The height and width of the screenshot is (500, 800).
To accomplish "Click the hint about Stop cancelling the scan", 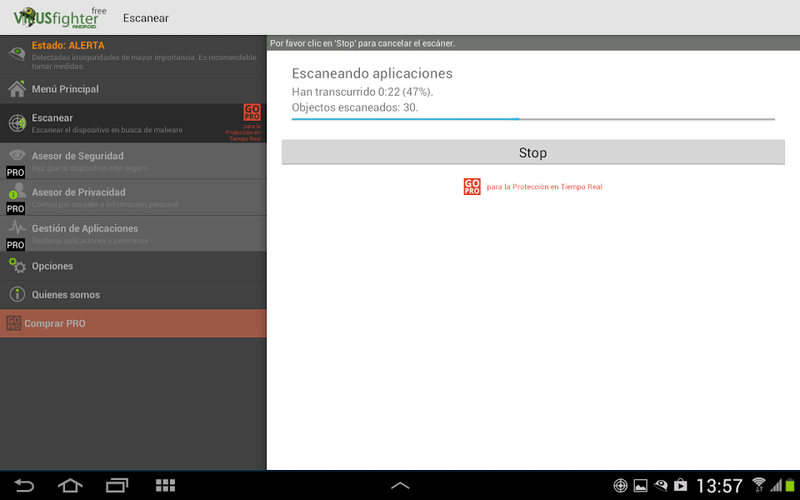I will click(x=362, y=43).
